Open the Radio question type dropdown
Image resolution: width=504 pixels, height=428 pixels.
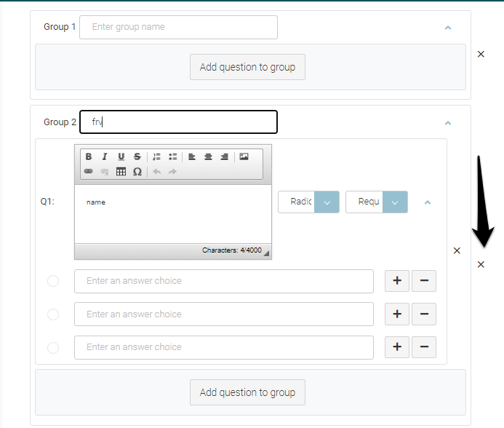[x=327, y=202]
